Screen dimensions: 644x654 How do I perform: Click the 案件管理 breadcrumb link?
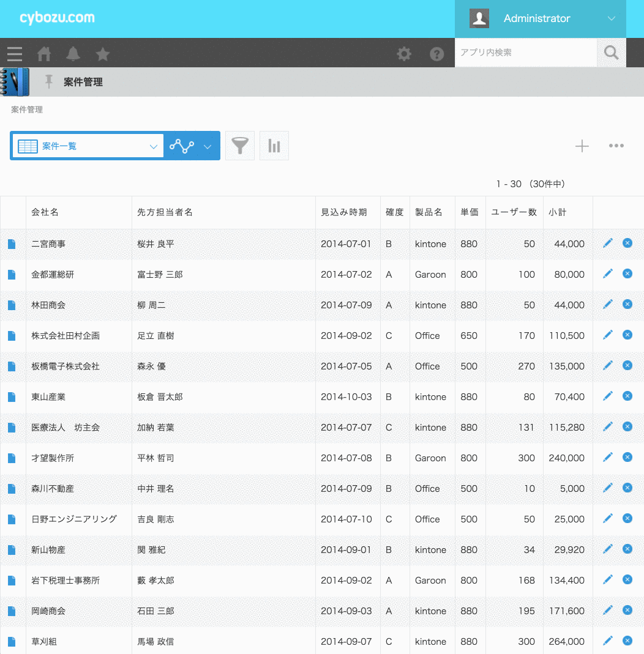pos(27,110)
